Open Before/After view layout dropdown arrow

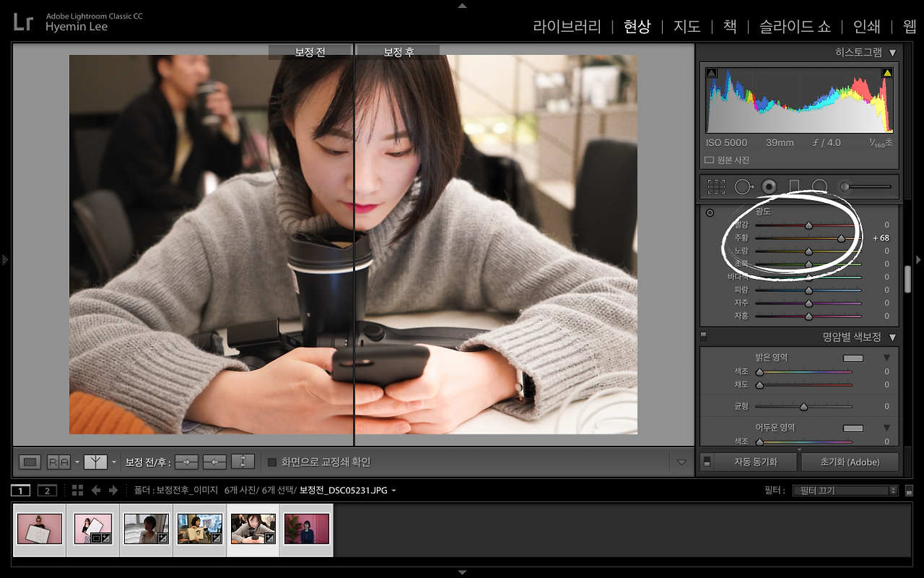coord(113,462)
